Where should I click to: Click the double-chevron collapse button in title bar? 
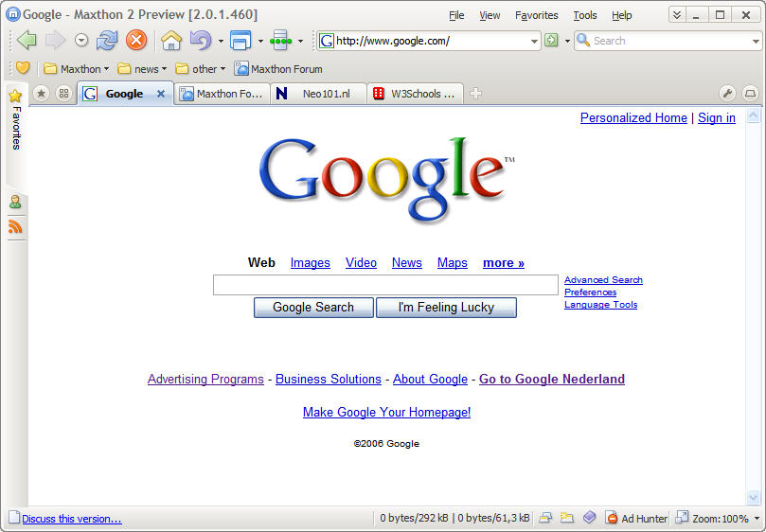tap(677, 14)
